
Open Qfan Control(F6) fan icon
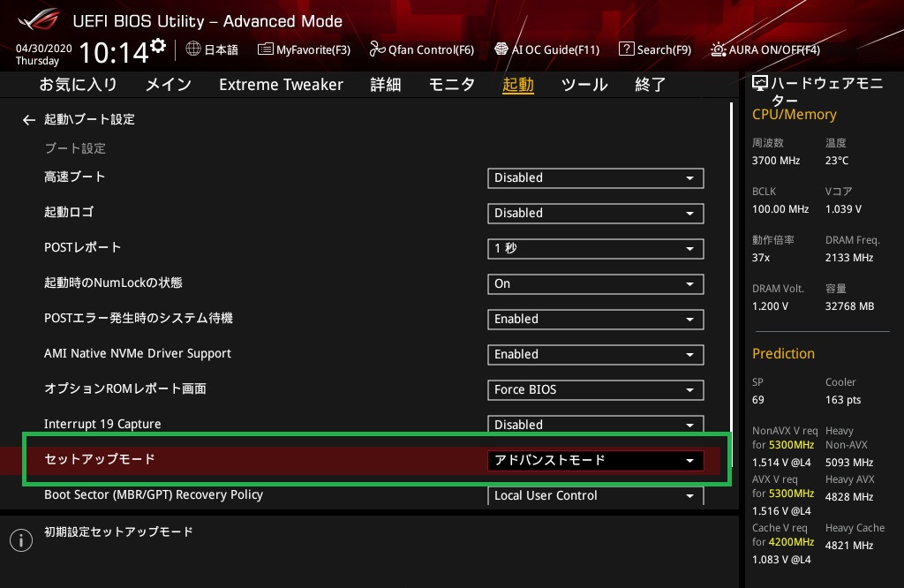pyautogui.click(x=377, y=49)
